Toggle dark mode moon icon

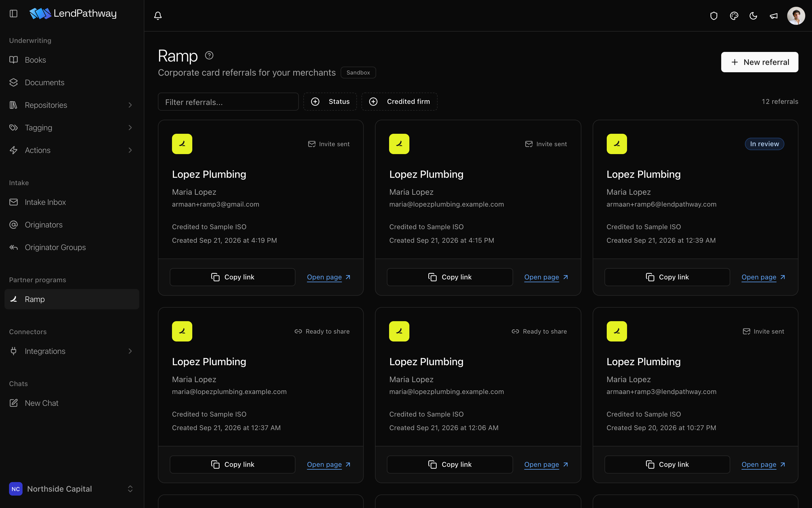(x=753, y=16)
